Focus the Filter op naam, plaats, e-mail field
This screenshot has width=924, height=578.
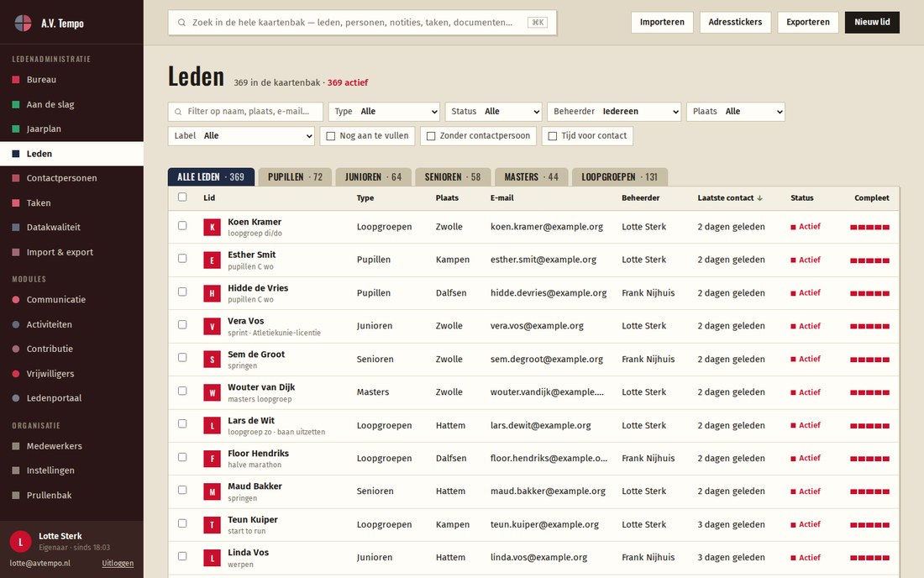(246, 112)
